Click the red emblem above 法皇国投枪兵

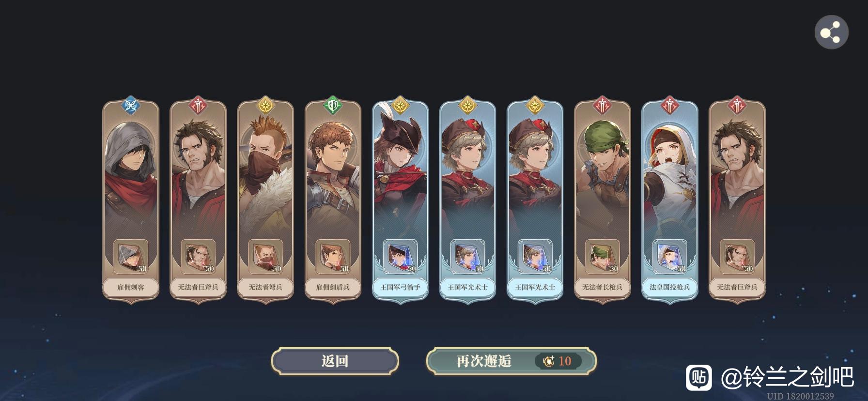(670, 105)
